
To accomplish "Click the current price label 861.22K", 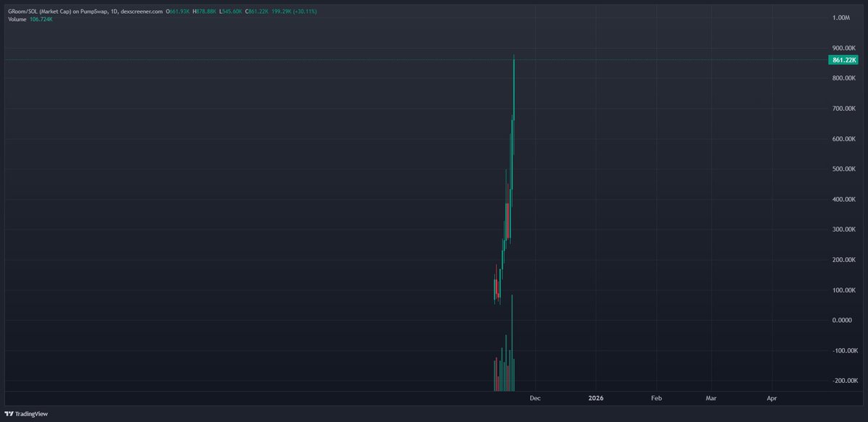I will click(844, 60).
